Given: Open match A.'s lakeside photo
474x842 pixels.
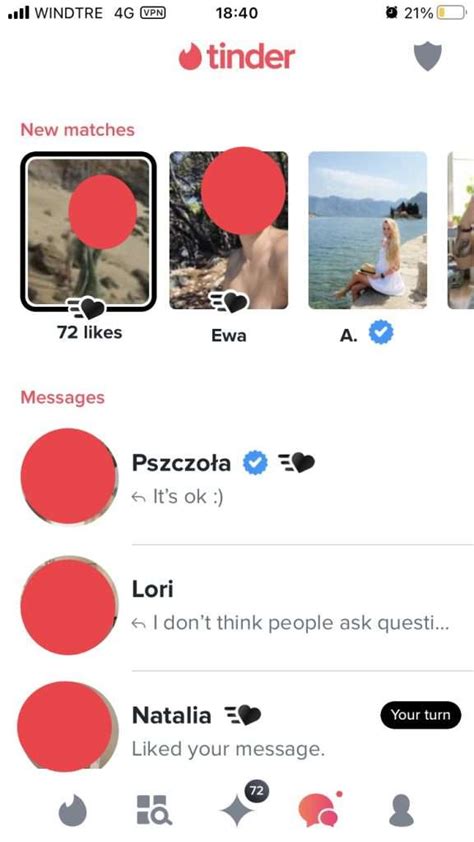Looking at the screenshot, I should click(x=368, y=230).
